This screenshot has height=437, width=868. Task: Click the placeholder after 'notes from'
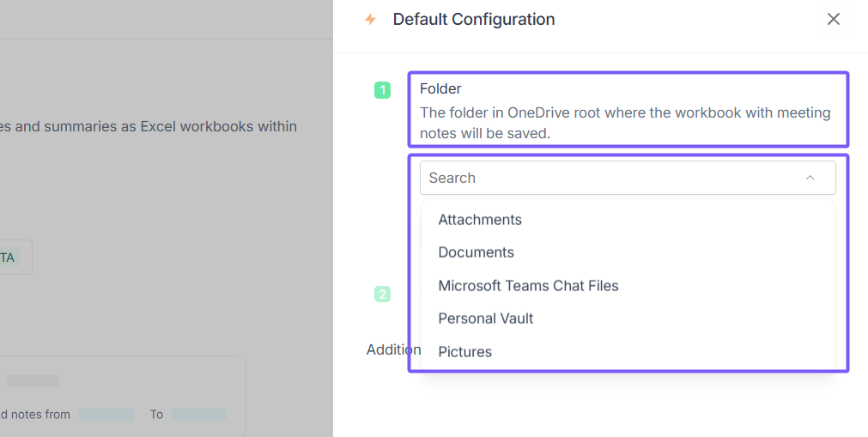point(106,415)
